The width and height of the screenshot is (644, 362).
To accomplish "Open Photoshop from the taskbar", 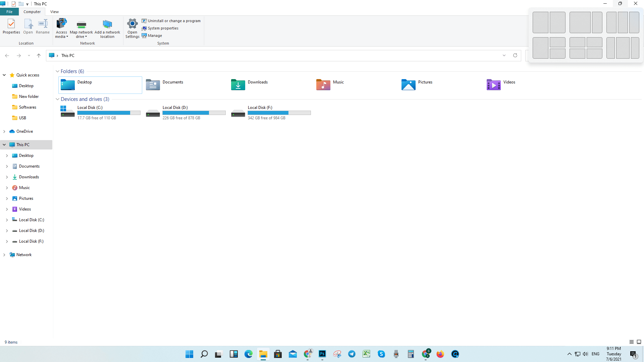I will pos(322,354).
